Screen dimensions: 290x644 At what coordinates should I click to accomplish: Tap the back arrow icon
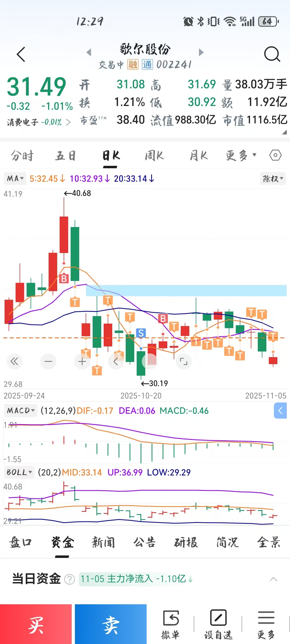point(21,54)
